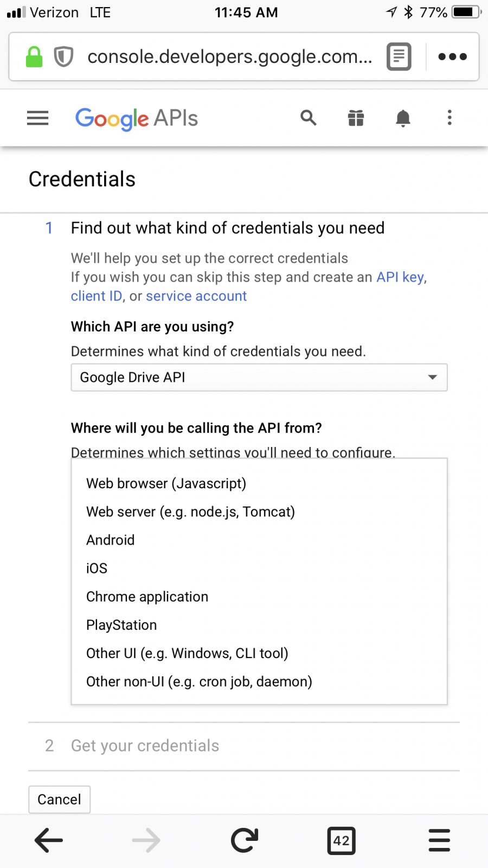The image size is (488, 868).
Task: Choose Web server (e.g. node.js, Tomcat)
Action: coord(190,512)
